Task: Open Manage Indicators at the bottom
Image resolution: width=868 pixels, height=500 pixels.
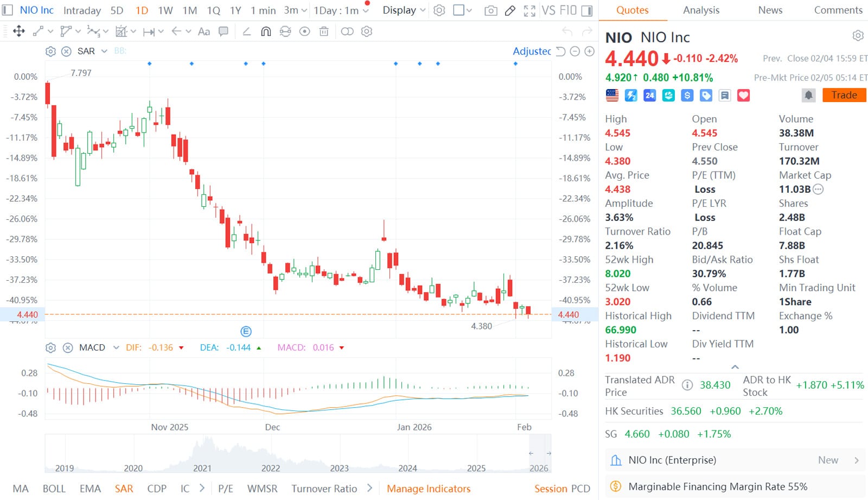Action: point(428,488)
